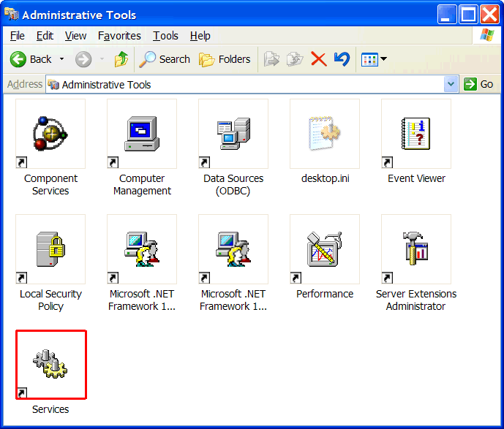The image size is (504, 429).
Task: Toggle the Folders pane
Action: 225,59
